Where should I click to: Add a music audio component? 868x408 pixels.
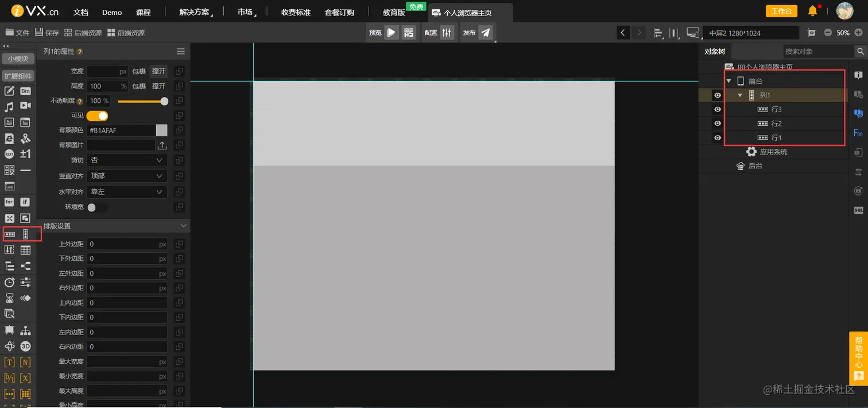point(9,106)
